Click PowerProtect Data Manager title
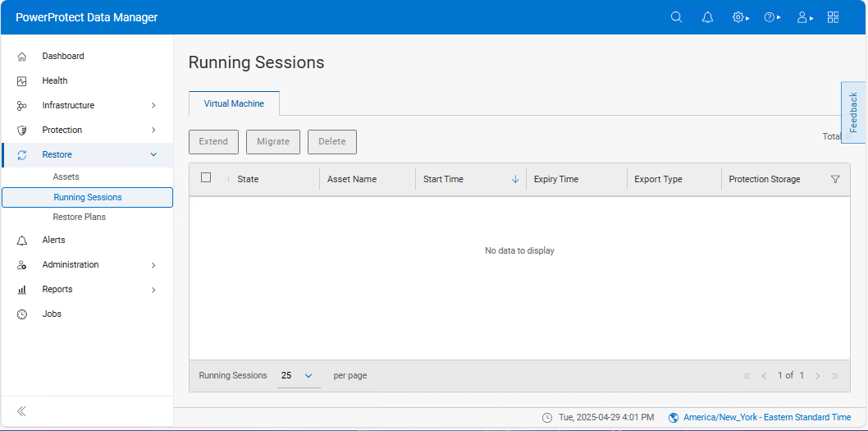The width and height of the screenshot is (868, 431). click(87, 17)
